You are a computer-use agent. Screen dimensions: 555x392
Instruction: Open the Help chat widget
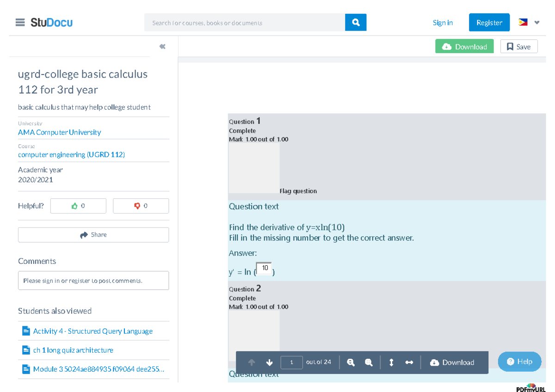(x=519, y=361)
